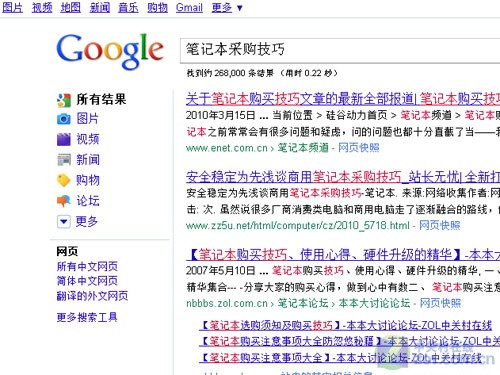The image size is (500, 375).
Task: Select 翻译的外文网页 filter
Action: click(x=92, y=296)
